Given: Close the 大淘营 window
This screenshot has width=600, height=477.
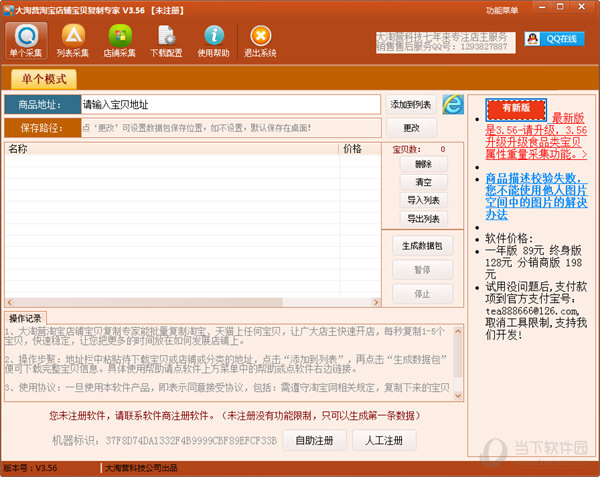Looking at the screenshot, I should (582, 7).
